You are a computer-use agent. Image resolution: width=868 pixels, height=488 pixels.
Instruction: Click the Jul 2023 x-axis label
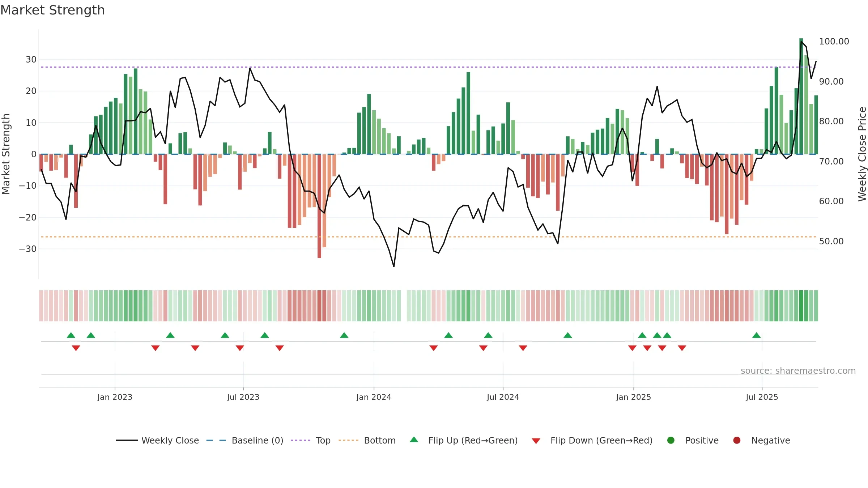click(x=243, y=397)
